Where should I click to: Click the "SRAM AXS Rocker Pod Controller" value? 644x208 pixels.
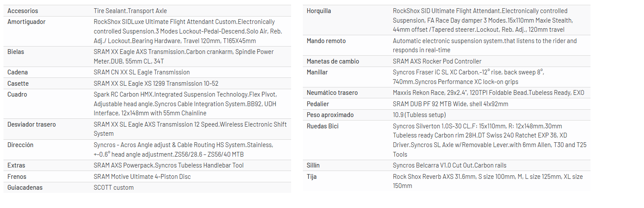(437, 61)
